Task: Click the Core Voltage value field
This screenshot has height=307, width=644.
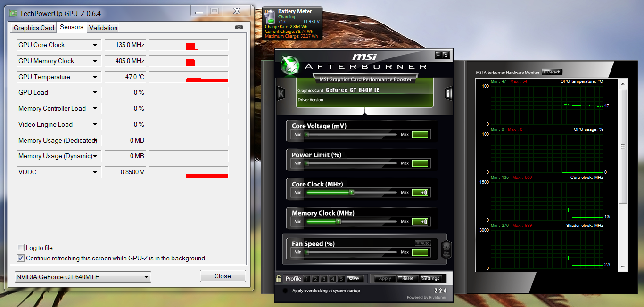Action: 420,135
